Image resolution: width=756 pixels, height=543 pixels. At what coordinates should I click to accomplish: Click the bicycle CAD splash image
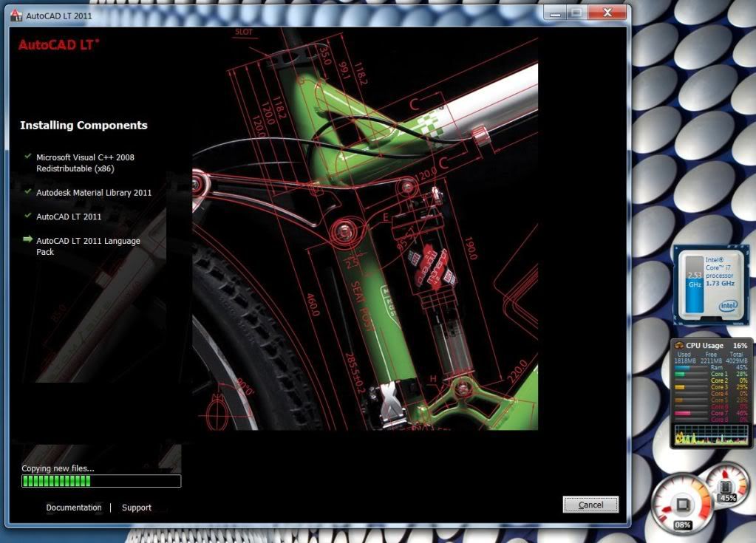[x=365, y=229]
